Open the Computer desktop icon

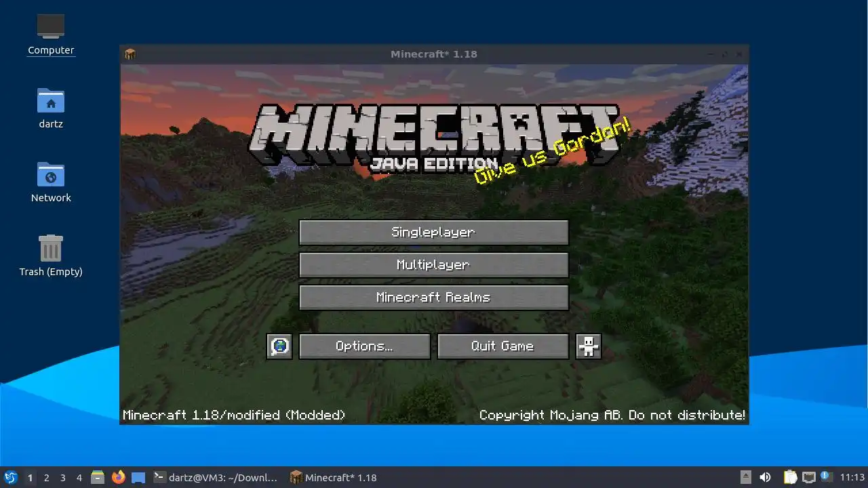click(x=51, y=34)
